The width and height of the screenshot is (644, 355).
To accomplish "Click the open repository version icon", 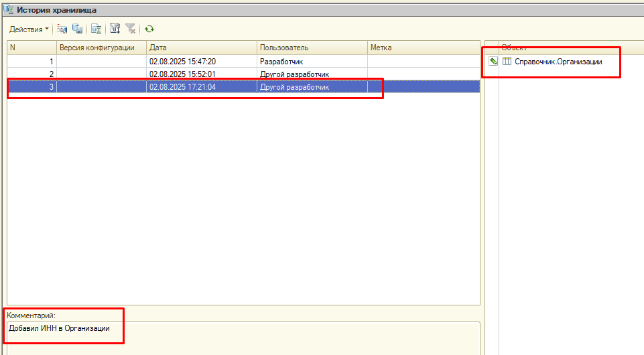I will 62,29.
